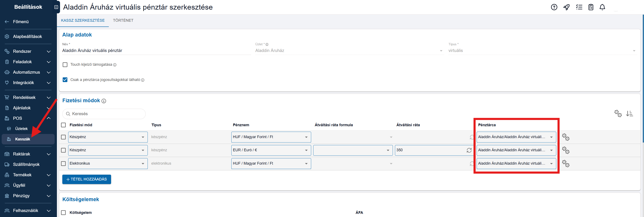
Task: Go back to Főmenü
Action: coord(21,22)
